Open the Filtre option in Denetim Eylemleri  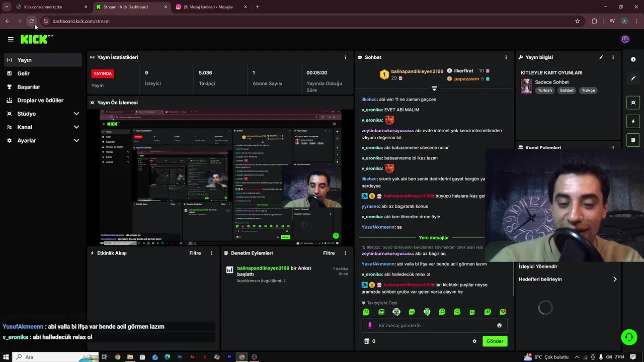329,253
